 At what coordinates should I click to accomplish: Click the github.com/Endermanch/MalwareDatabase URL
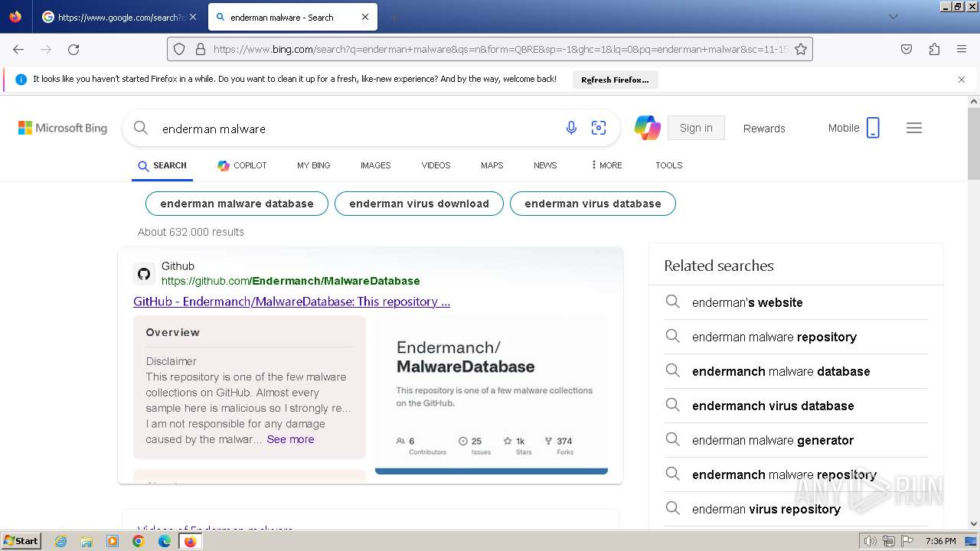click(291, 281)
